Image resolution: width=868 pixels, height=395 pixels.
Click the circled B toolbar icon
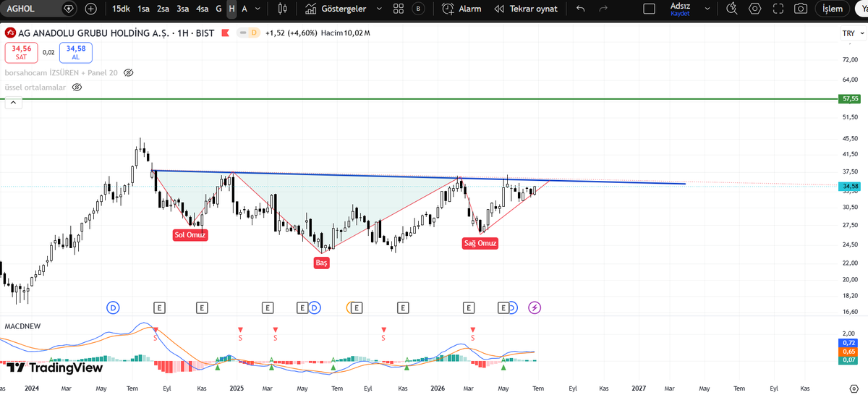pyautogui.click(x=418, y=9)
